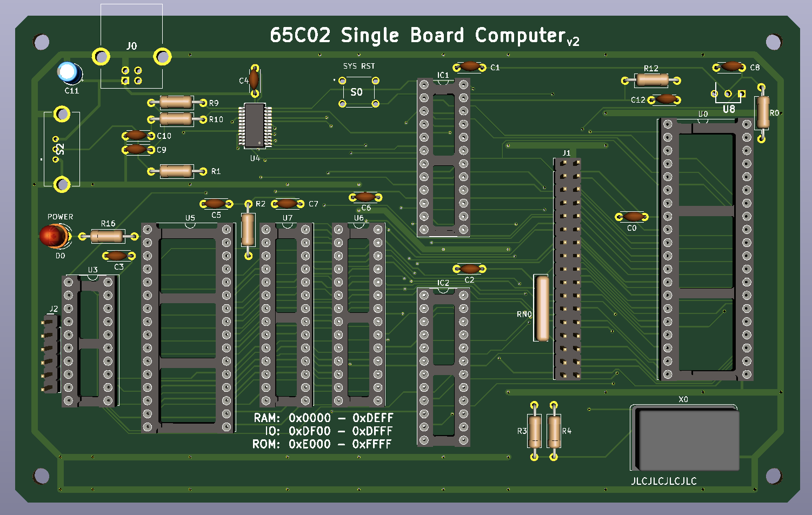
Task: Select the IC2 socket
Action: tap(443, 367)
